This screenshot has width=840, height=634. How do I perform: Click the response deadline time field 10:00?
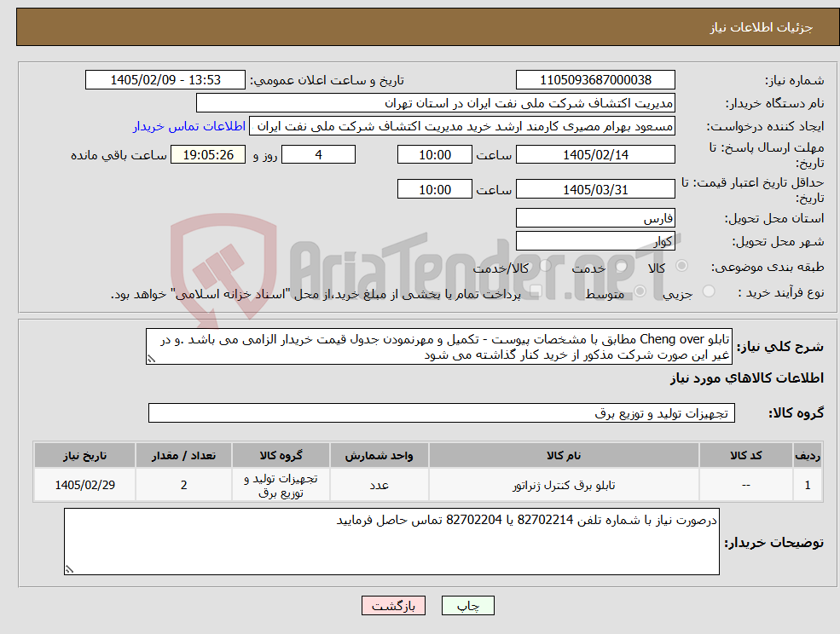434,155
